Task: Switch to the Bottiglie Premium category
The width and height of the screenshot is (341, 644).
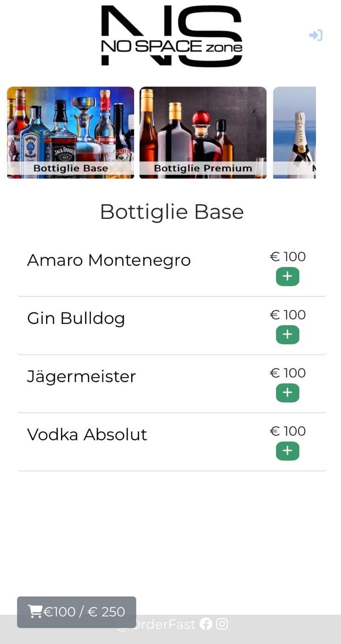Action: point(203,132)
